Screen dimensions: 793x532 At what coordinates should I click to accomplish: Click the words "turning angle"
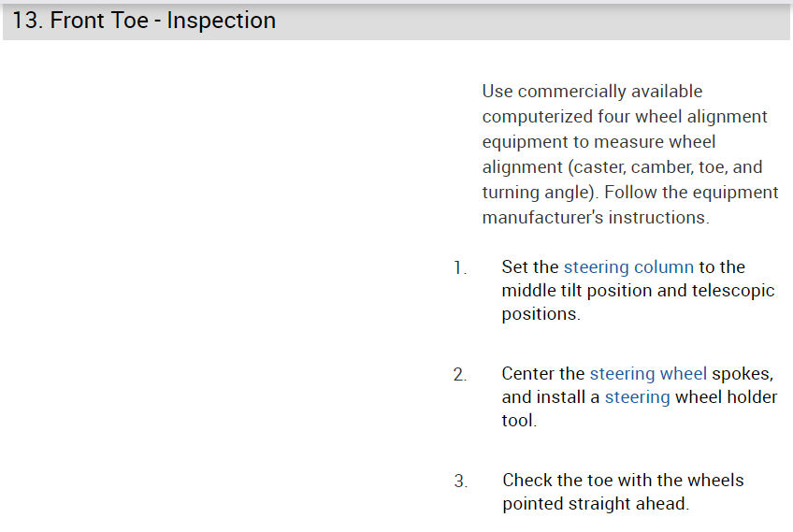click(538, 193)
